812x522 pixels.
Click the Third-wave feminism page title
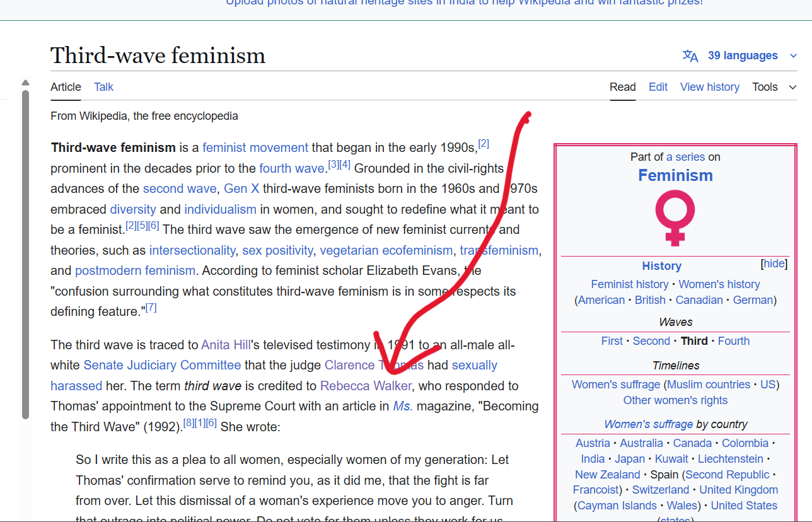pos(158,55)
